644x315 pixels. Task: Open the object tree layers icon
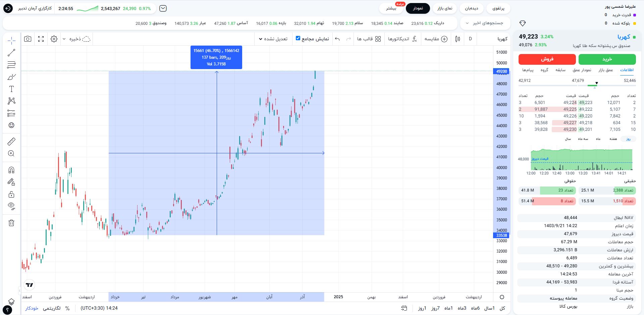[11, 301]
